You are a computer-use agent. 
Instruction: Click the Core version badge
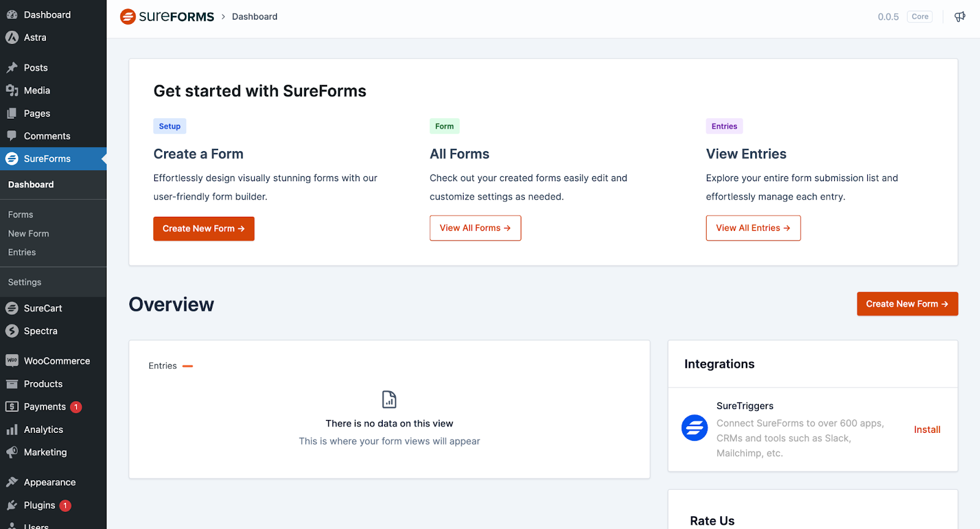click(x=920, y=17)
